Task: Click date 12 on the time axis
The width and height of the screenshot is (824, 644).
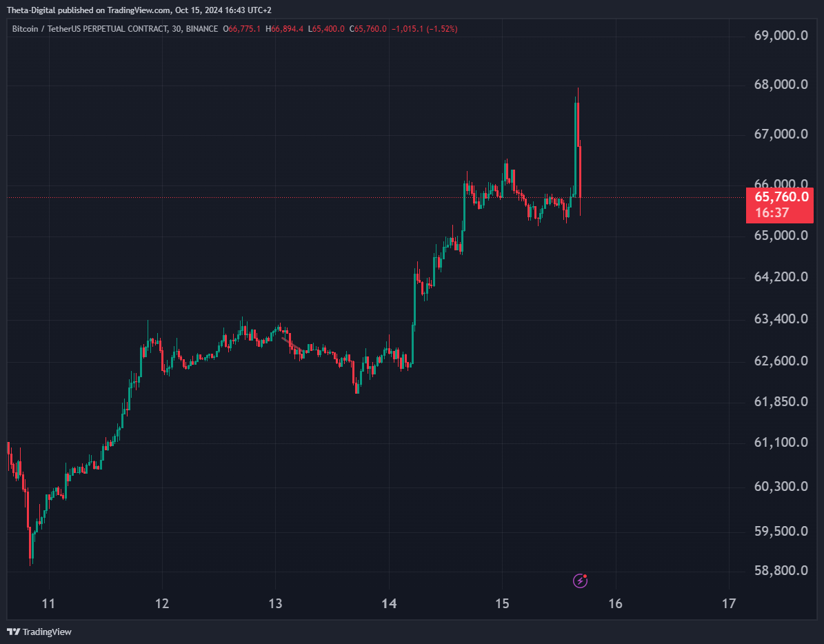Action: [162, 603]
